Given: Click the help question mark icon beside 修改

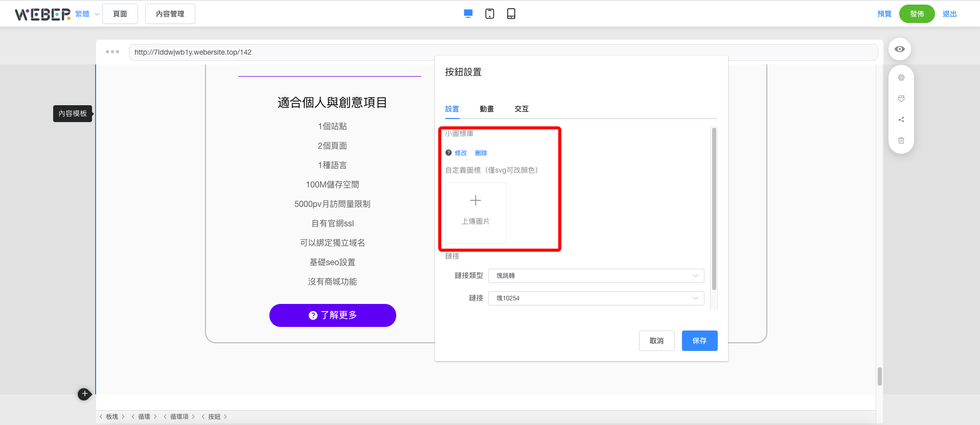Looking at the screenshot, I should click(448, 153).
